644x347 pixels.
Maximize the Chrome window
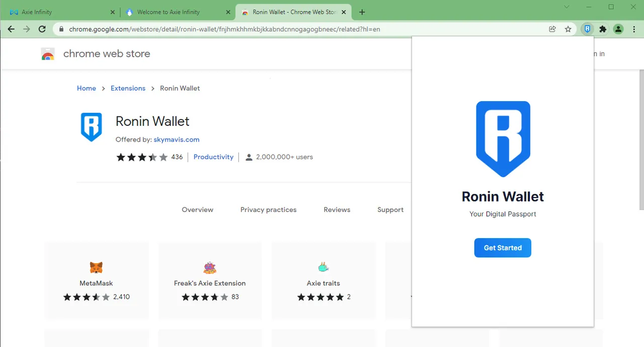[611, 7]
